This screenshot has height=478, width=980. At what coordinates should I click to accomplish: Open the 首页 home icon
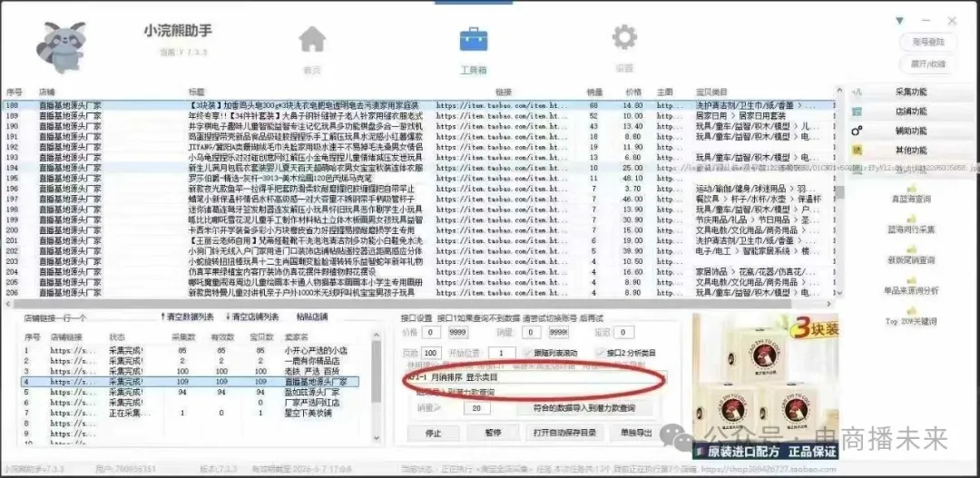[312, 41]
